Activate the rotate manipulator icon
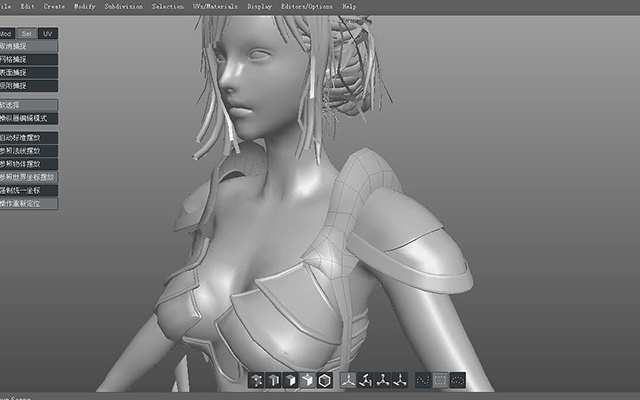 click(365, 380)
